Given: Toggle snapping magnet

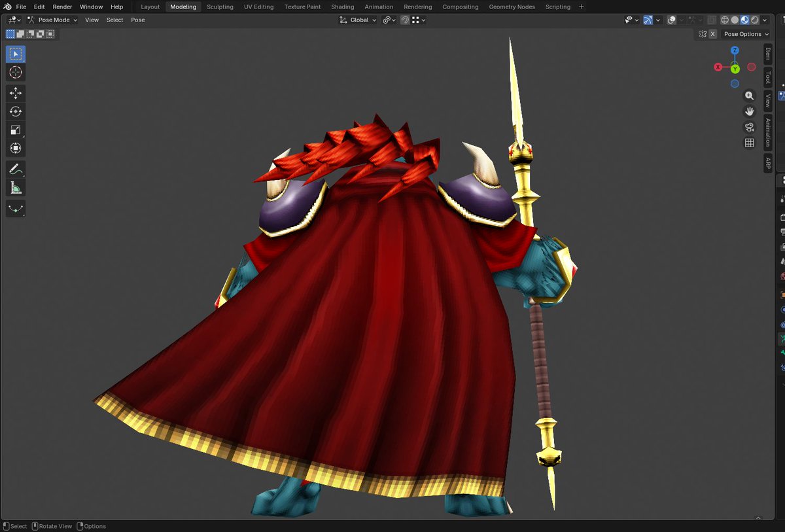Looking at the screenshot, I should [x=405, y=20].
